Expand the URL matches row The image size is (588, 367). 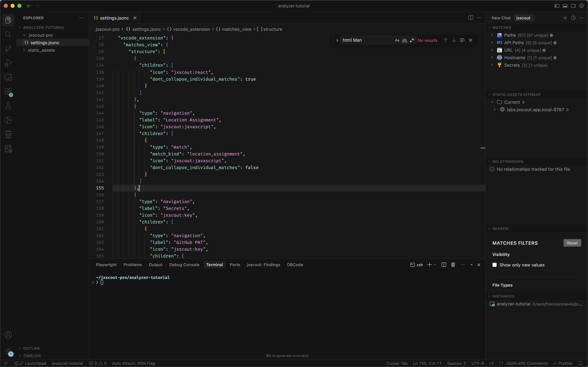click(492, 50)
